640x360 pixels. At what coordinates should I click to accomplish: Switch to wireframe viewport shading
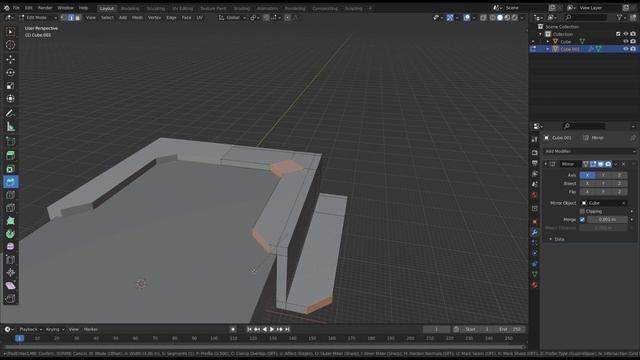coord(492,18)
